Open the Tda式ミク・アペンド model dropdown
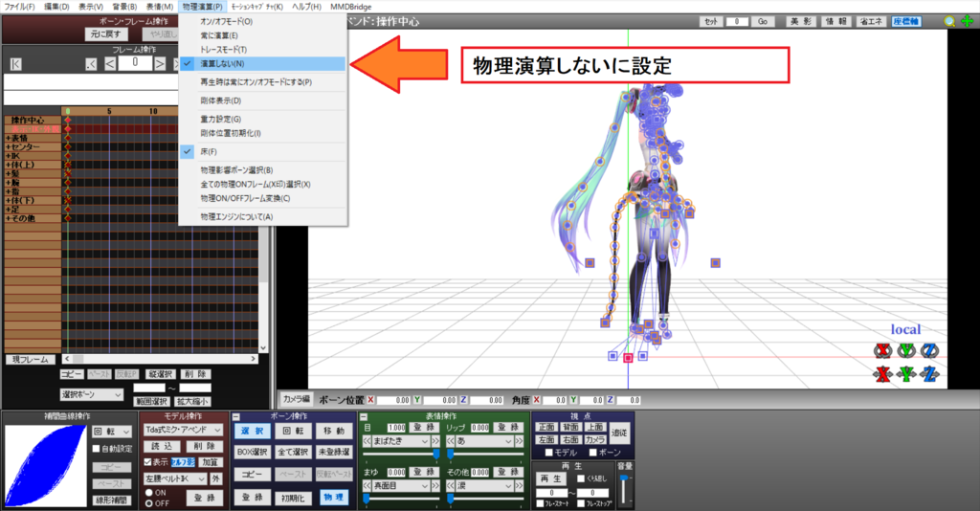The width and height of the screenshot is (980, 511). tap(183, 430)
